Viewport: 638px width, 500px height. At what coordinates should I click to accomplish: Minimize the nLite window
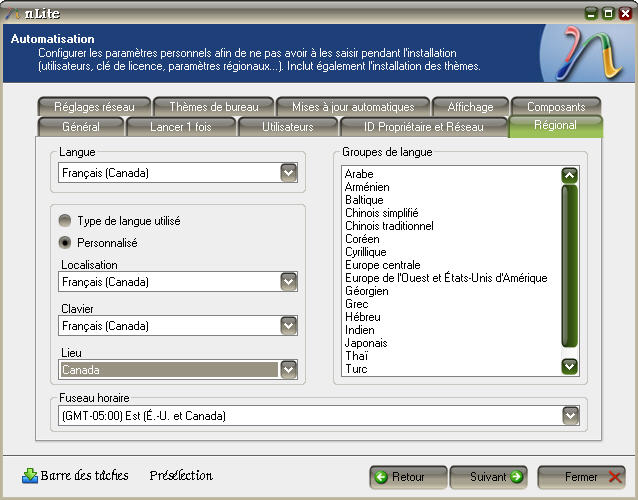591,13
